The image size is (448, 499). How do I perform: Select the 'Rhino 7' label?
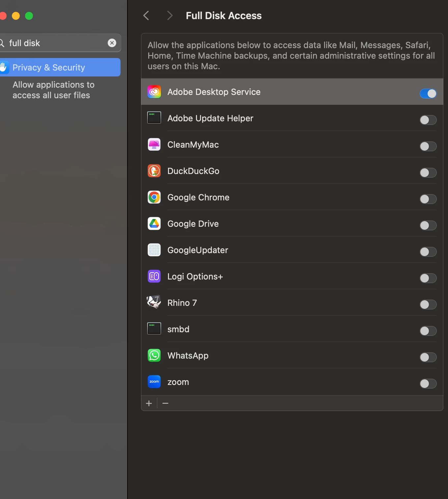(182, 303)
